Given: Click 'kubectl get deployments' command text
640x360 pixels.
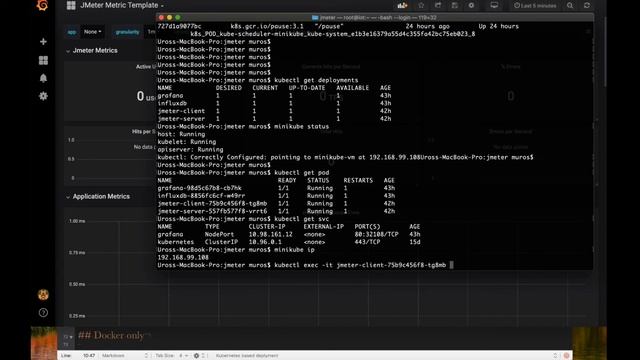Looking at the screenshot, I should (316, 80).
